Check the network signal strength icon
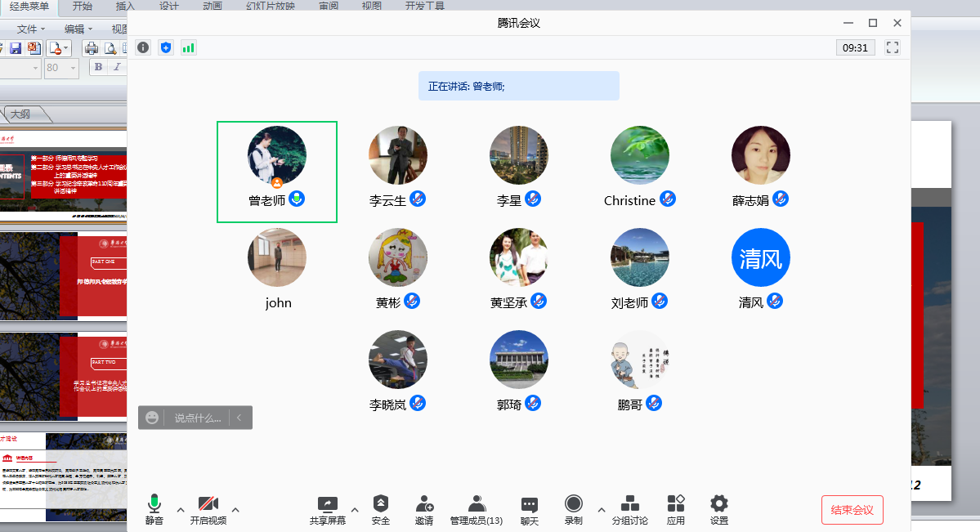Screen dimensions: 980x532 [x=189, y=47]
